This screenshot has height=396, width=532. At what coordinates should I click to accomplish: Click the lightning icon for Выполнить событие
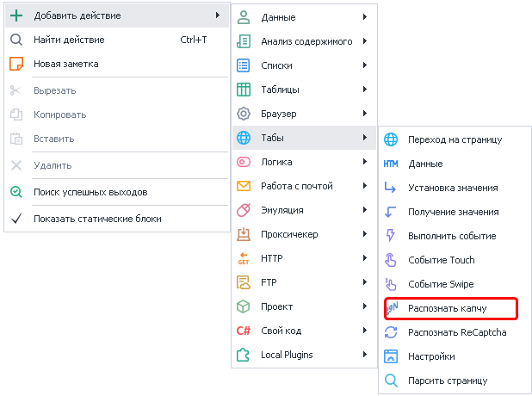391,236
